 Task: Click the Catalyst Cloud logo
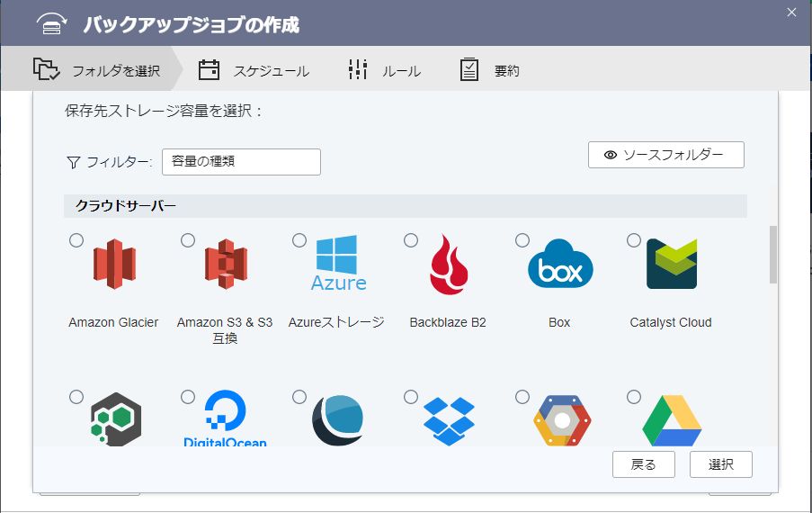pos(672,264)
